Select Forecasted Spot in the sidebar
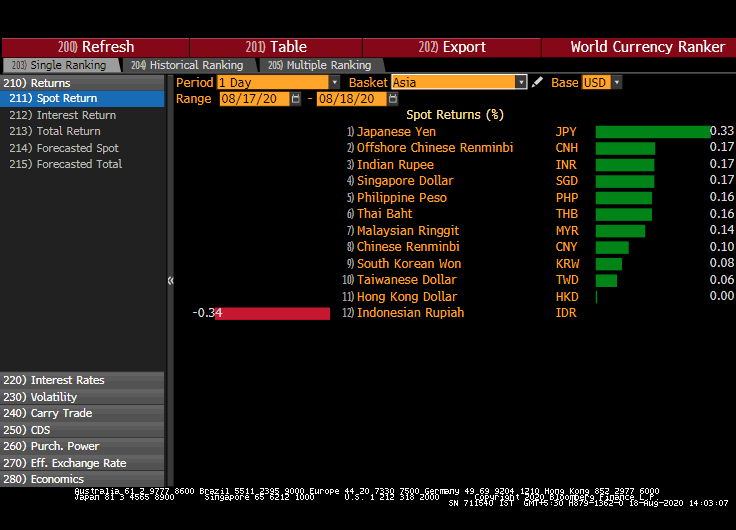Viewport: 736px width, 530px height. click(x=77, y=148)
